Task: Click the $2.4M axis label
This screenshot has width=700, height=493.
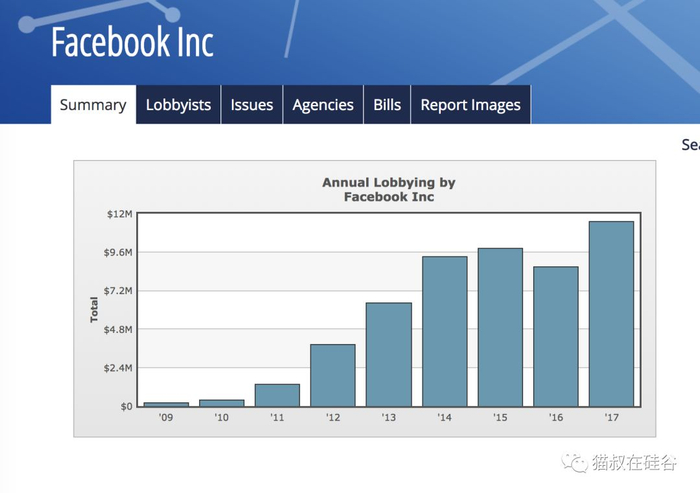Action: point(118,368)
